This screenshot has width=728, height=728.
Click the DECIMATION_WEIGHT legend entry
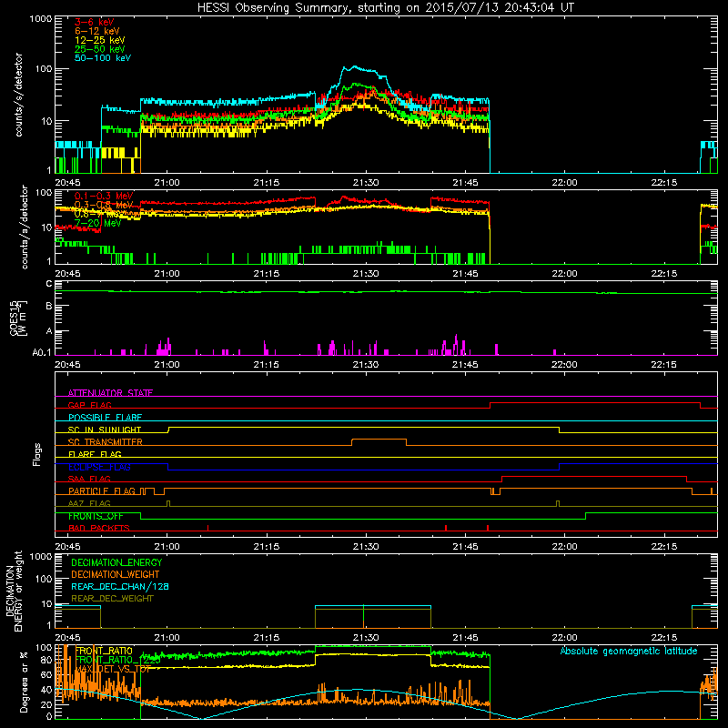click(116, 574)
